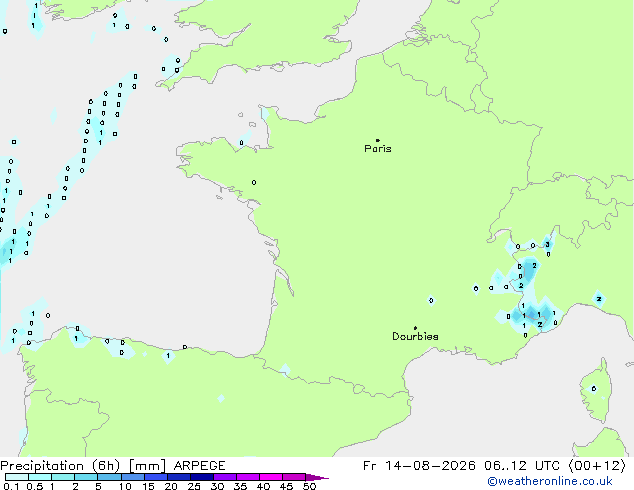This screenshot has height=490, width=634.
Task: Click the Paris city label
Action: (378, 149)
